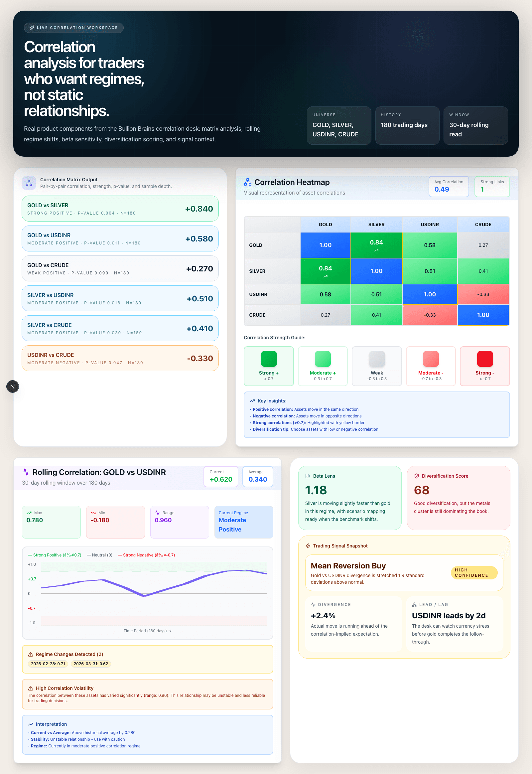Switch to the GOLD column in the heatmap
The image size is (532, 774).
[325, 224]
